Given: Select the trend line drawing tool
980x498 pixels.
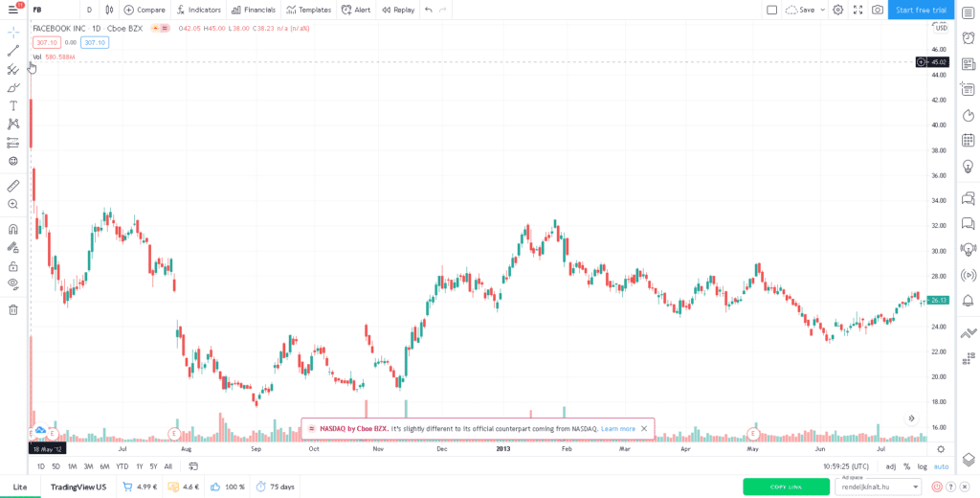Looking at the screenshot, I should click(13, 51).
